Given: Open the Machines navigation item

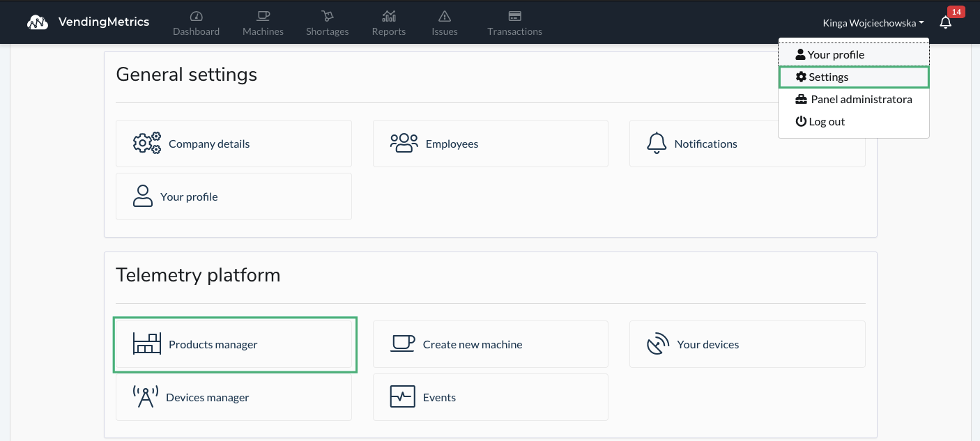Looking at the screenshot, I should (263, 22).
